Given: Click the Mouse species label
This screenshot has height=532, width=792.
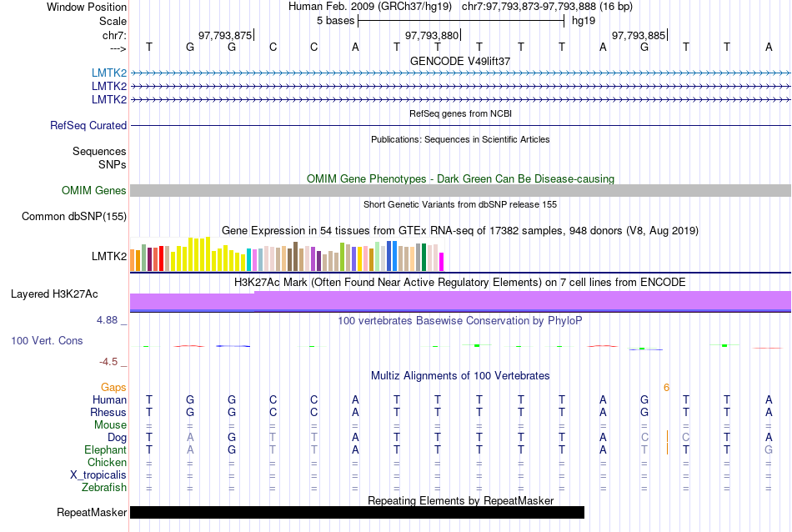Looking at the screenshot, I should 110,425.
